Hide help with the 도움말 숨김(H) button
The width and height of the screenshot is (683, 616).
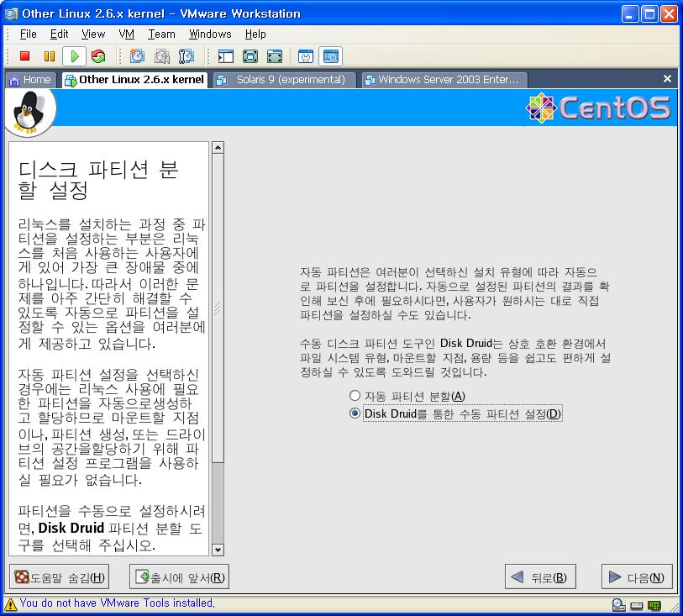click(59, 577)
